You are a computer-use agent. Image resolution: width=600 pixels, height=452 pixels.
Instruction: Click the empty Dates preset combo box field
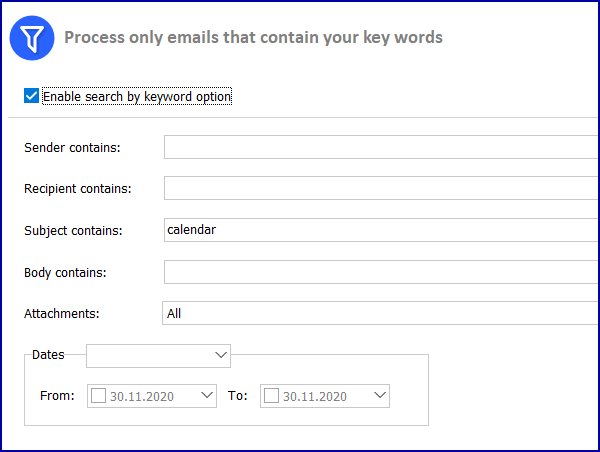tap(150, 356)
